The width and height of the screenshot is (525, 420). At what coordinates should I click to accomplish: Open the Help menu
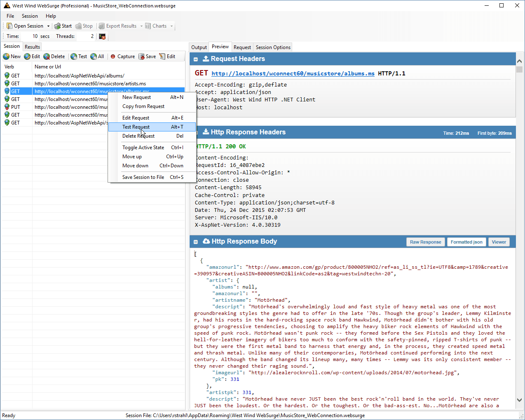point(51,16)
